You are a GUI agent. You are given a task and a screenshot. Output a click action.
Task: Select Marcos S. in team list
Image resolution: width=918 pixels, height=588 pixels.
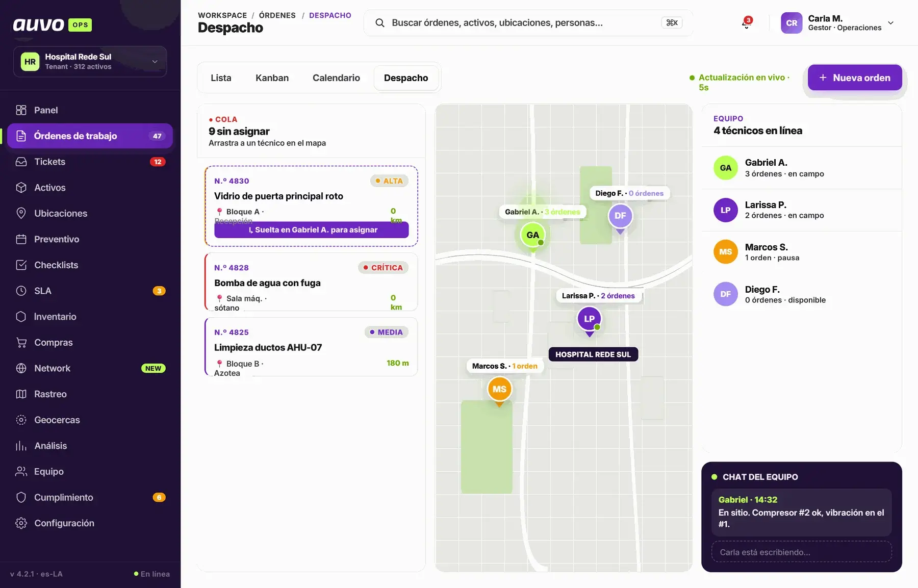802,252
